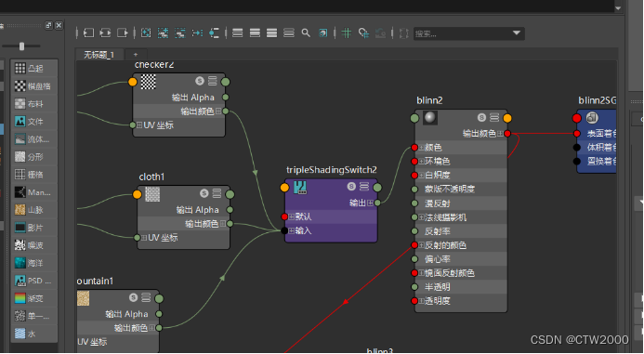
Task: Click the 海洋 (ocean) texture icon
Action: 20,262
